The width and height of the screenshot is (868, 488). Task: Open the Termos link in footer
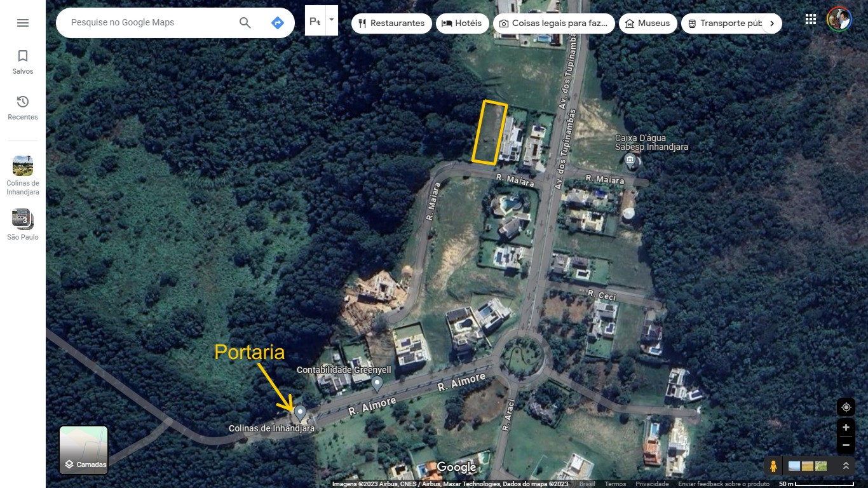(615, 484)
